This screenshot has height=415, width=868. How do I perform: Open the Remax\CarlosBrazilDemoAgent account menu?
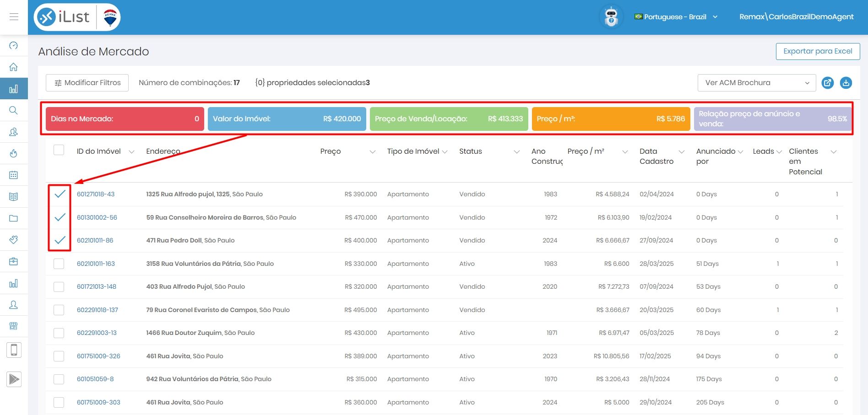point(796,17)
